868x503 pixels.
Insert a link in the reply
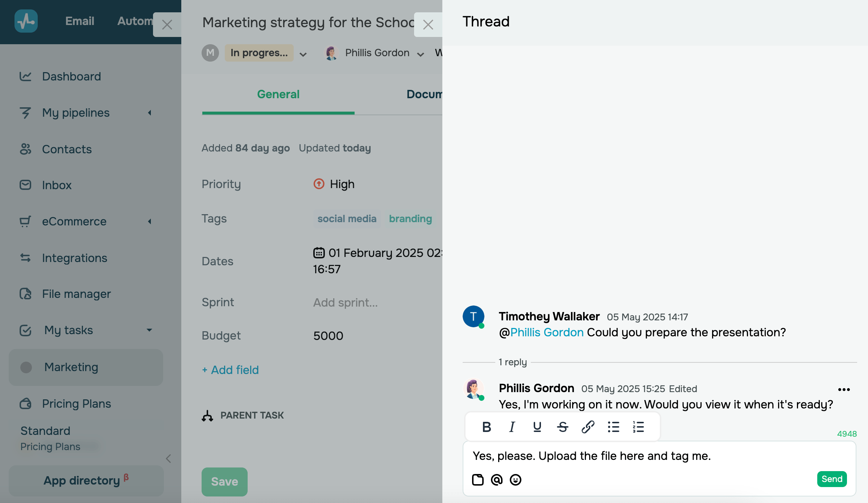click(x=588, y=427)
